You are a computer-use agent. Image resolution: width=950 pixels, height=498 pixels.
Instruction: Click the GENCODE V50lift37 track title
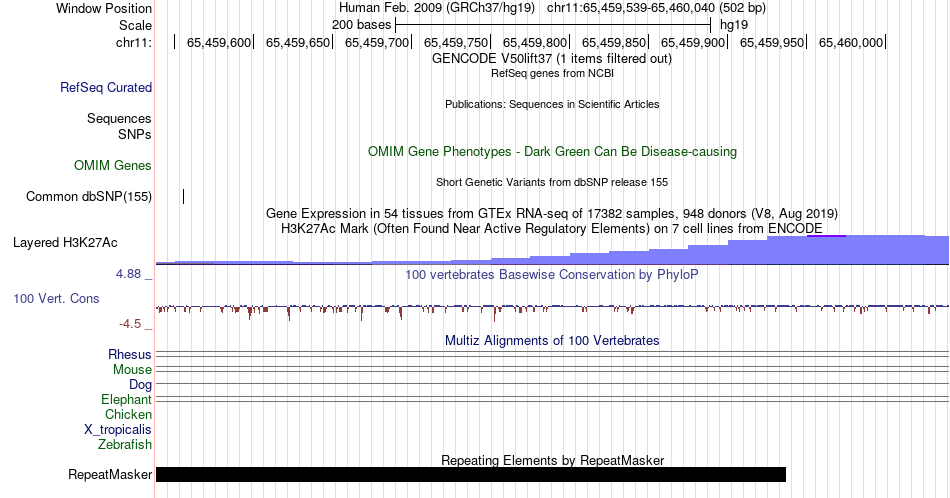click(552, 59)
